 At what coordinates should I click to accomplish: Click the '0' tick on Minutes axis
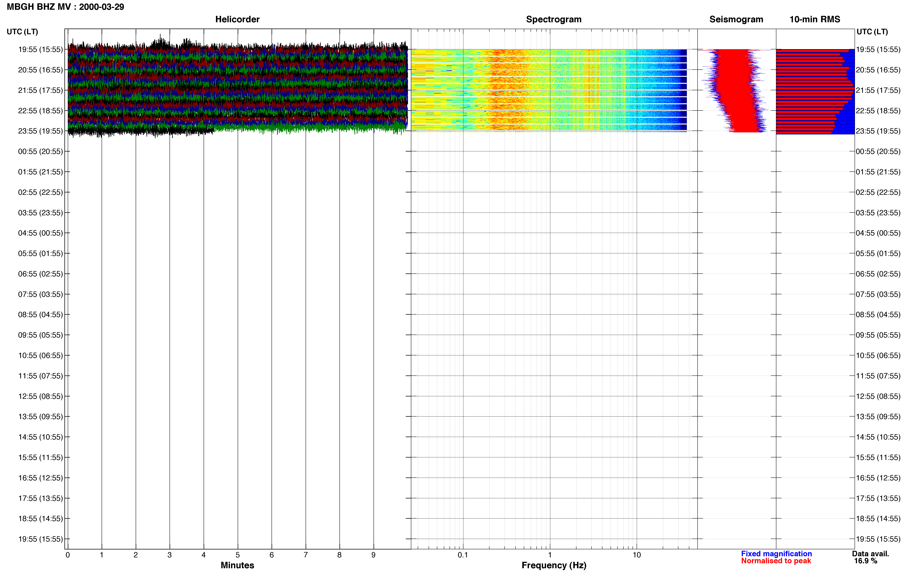(68, 555)
